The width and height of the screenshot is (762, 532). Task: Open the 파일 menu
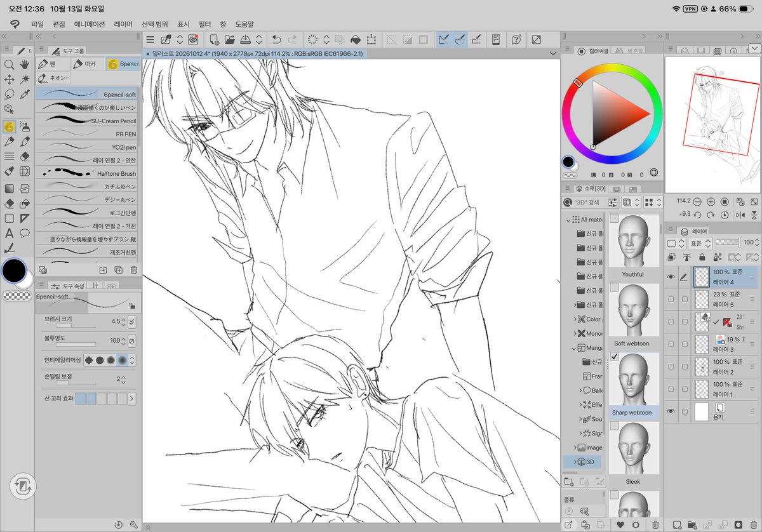[x=37, y=24]
